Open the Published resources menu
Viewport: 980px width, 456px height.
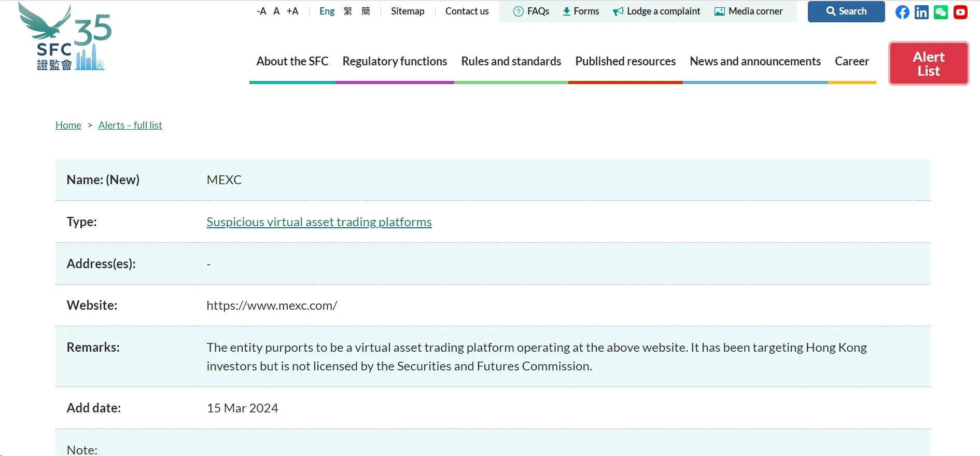(625, 61)
